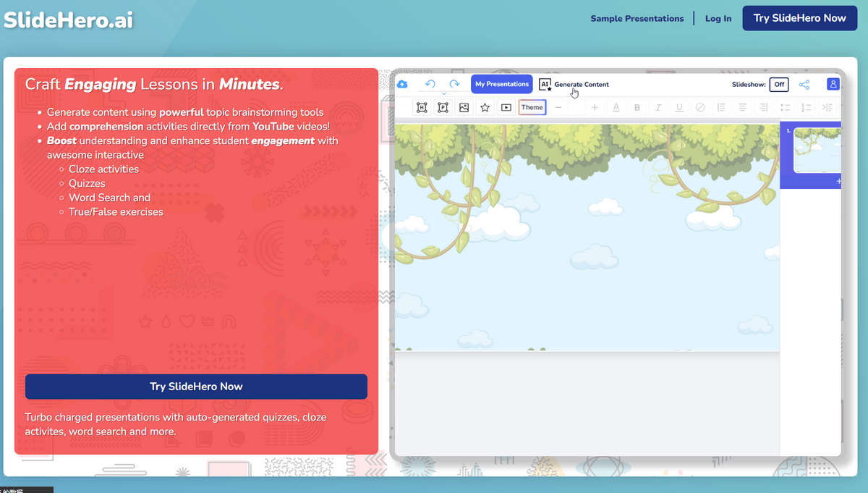
Task: Click the "Word Search and" list item
Action: coord(109,198)
